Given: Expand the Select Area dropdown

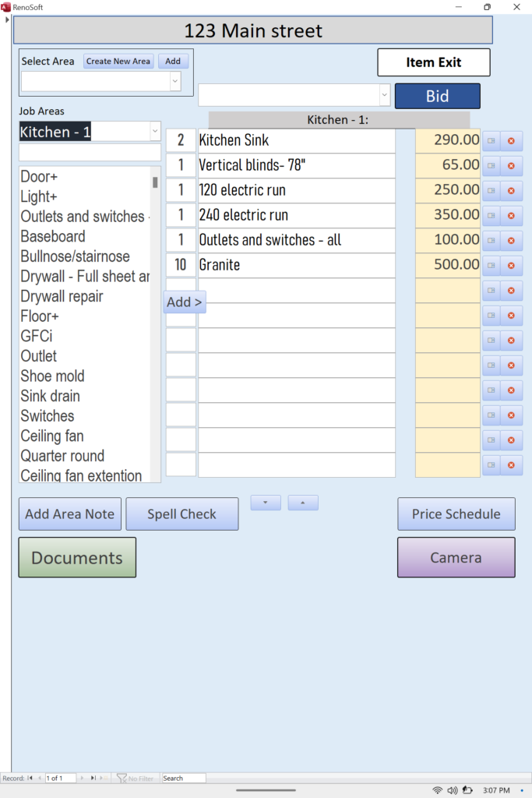Looking at the screenshot, I should (x=175, y=81).
